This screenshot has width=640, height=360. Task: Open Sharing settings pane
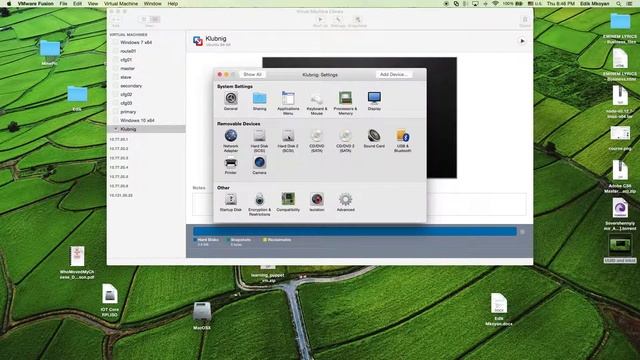pyautogui.click(x=259, y=101)
